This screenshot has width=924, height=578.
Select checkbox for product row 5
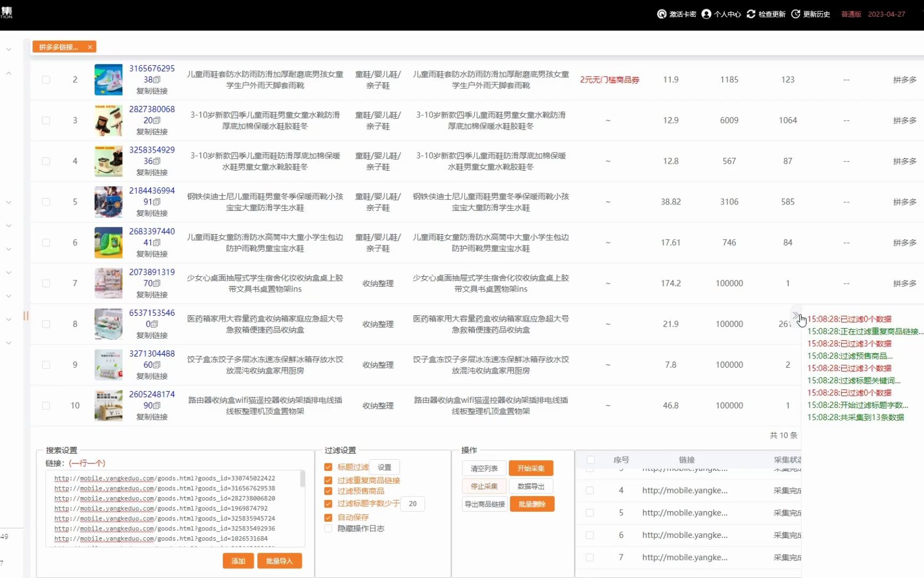pos(46,202)
